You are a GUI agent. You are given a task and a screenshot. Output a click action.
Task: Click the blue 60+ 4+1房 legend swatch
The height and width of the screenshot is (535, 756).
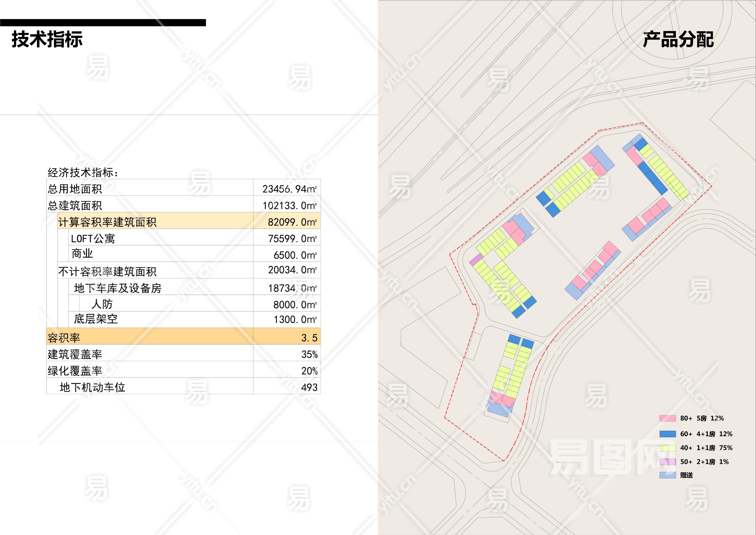[667, 434]
